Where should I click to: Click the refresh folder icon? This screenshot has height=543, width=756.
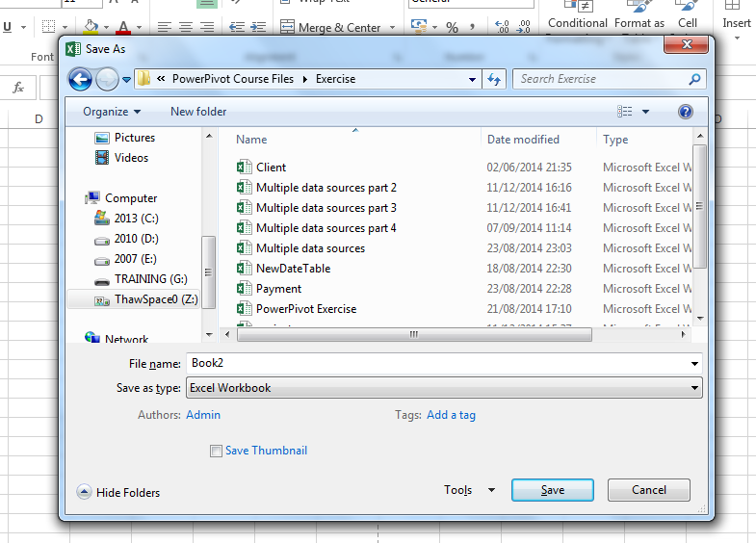click(x=494, y=79)
